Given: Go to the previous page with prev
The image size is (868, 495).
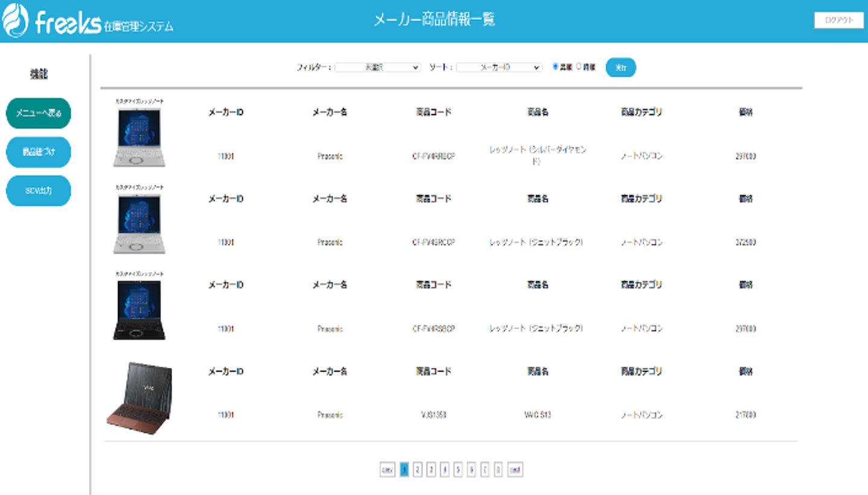Looking at the screenshot, I should point(388,470).
